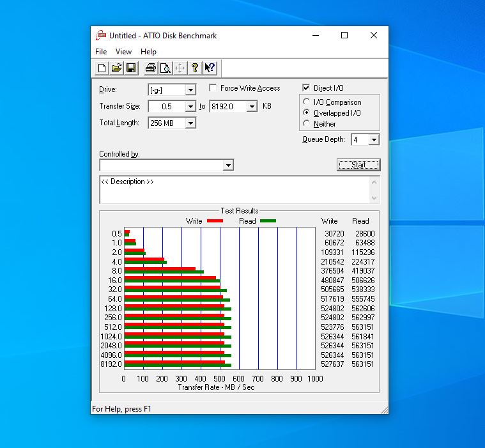Open Print Preview from the toolbar
Viewport: 485px width, 448px height.
165,68
